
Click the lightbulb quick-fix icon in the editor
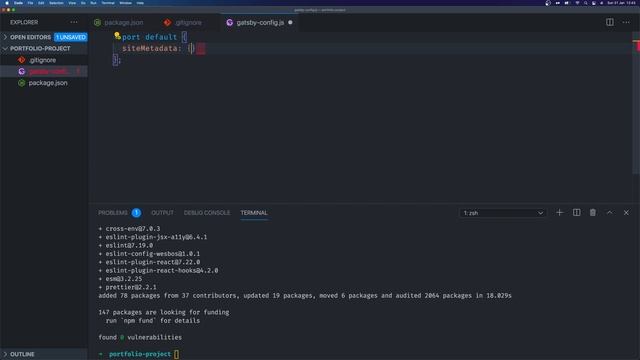point(117,36)
